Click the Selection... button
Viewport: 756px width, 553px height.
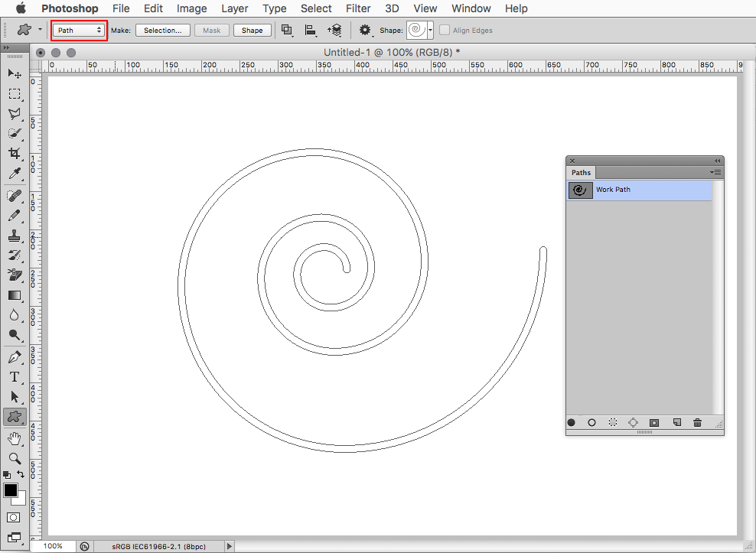[x=163, y=31]
